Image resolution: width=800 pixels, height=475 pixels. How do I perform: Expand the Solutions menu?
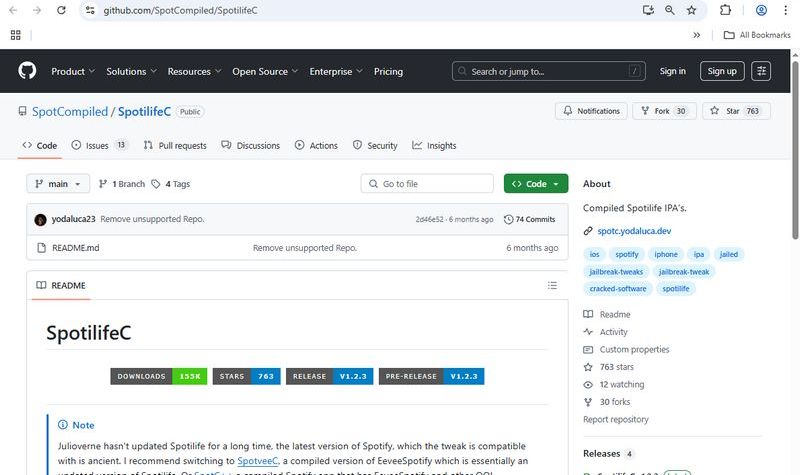(131, 71)
